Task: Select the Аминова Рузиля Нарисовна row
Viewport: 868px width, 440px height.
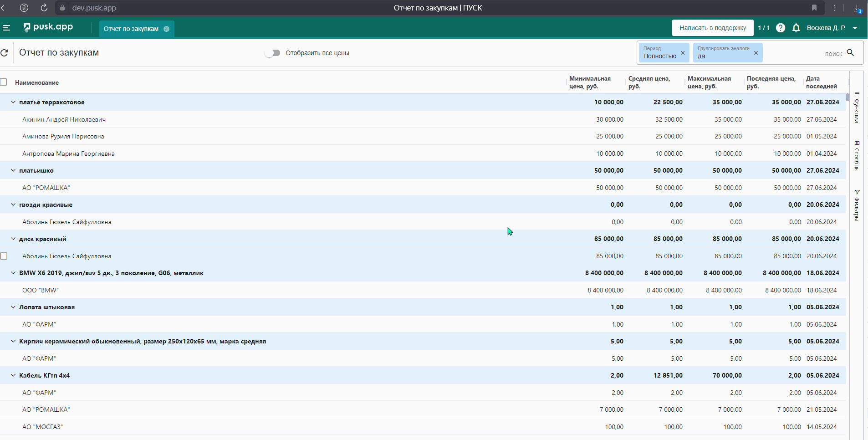Action: click(423, 136)
